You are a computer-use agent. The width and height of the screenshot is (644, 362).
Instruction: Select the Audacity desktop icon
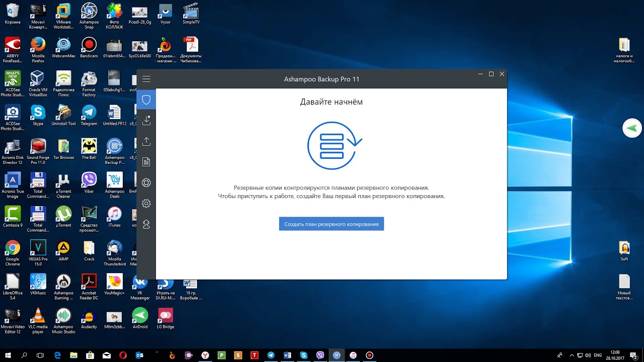tap(89, 318)
